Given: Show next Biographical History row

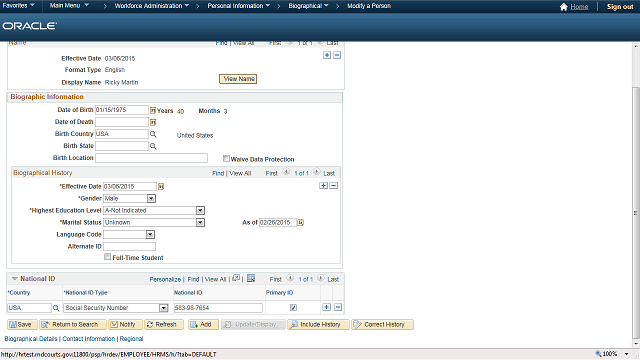Looking at the screenshot, I should click(317, 172).
